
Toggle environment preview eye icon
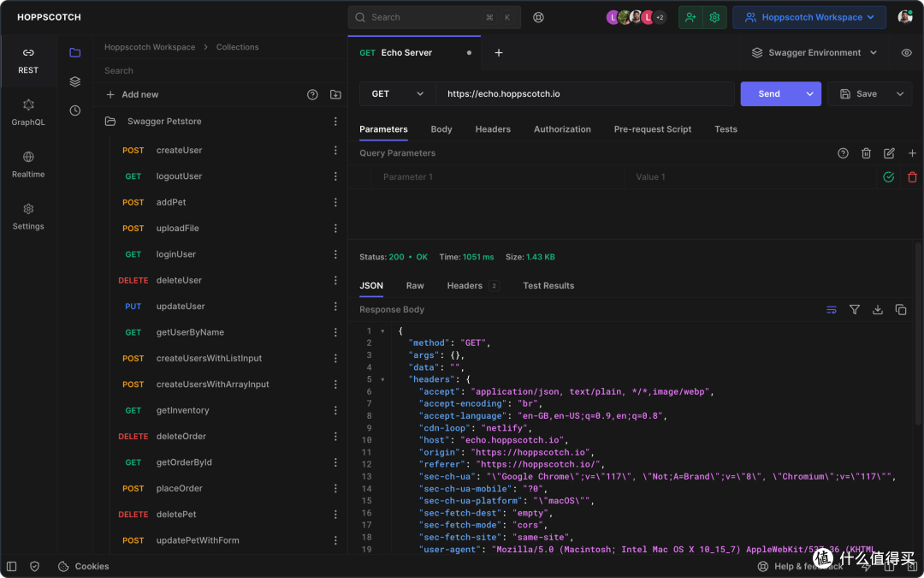pos(907,52)
